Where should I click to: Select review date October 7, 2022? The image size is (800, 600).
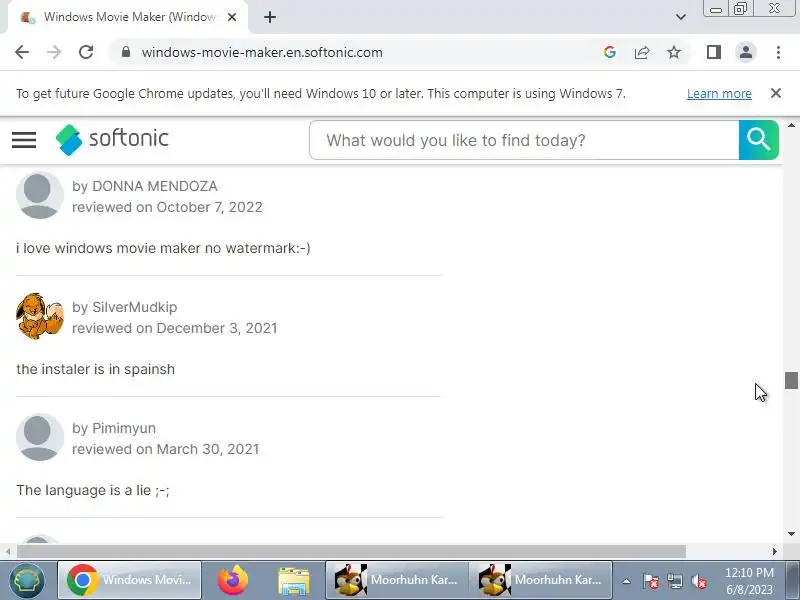209,207
